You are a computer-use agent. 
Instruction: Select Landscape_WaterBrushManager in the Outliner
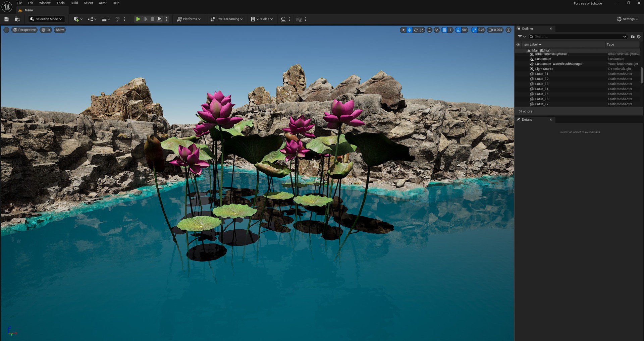tap(578, 64)
